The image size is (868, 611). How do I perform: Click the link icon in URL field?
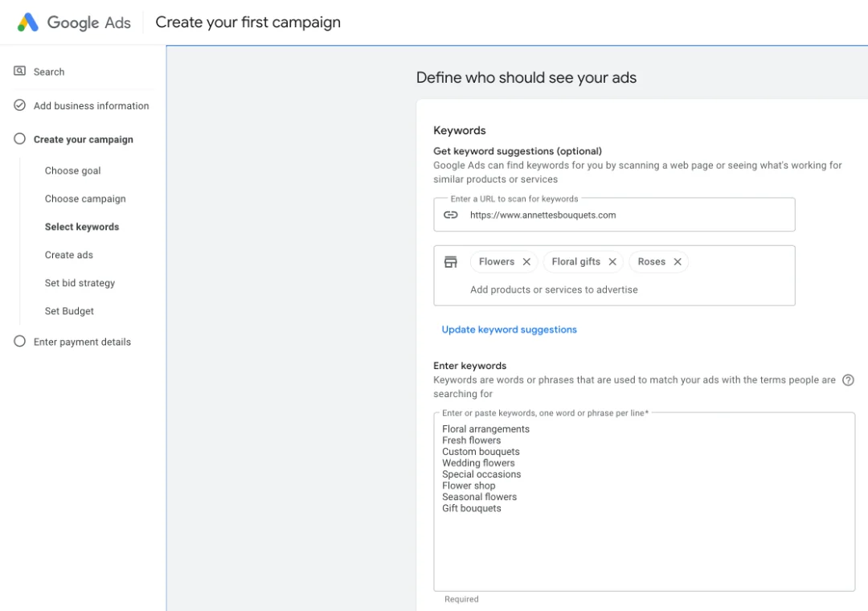pyautogui.click(x=451, y=215)
